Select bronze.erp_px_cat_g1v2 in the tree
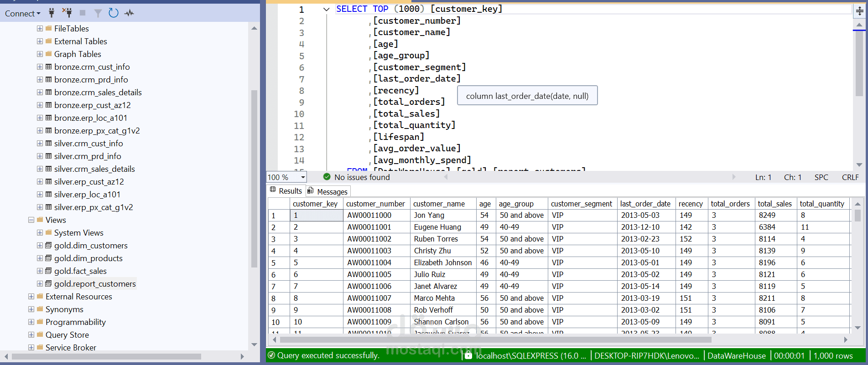Image resolution: width=868 pixels, height=365 pixels. click(x=97, y=130)
